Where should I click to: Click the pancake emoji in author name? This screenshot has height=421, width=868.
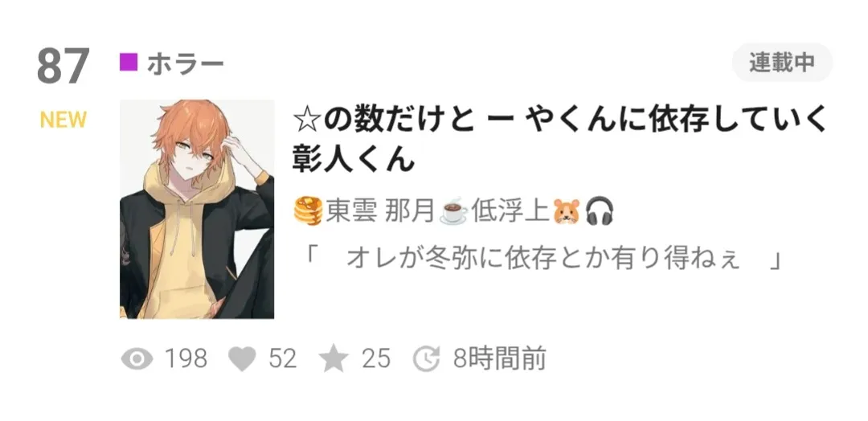[x=308, y=211]
